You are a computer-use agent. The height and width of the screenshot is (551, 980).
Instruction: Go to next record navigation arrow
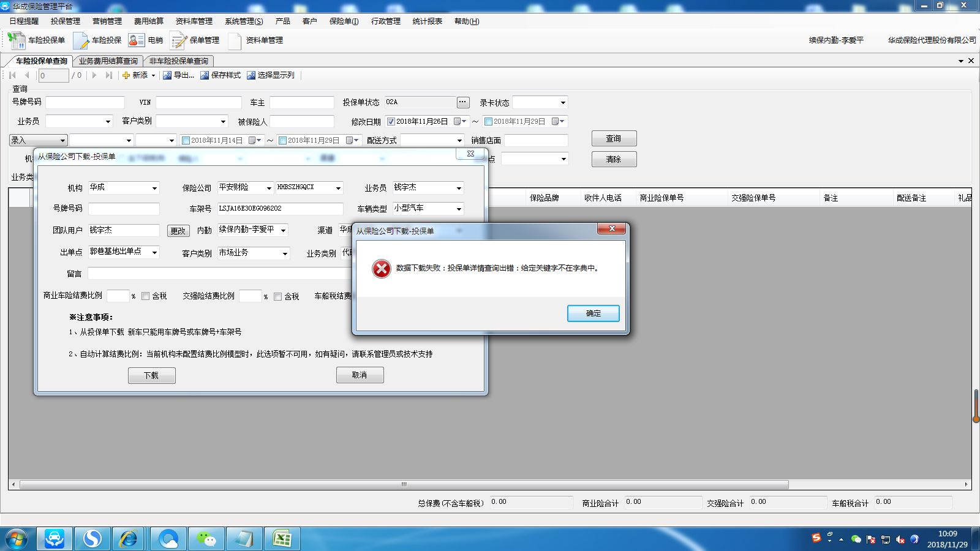(94, 75)
